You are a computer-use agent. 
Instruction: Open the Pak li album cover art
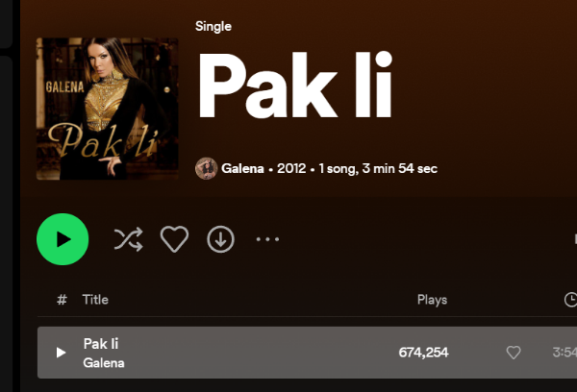[x=108, y=109]
